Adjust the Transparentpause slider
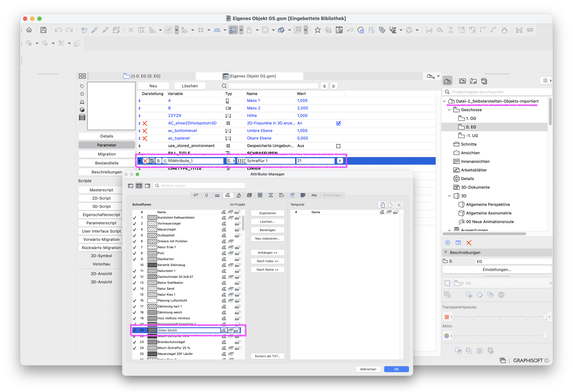Viewport: 573px width, 392px height. pyautogui.click(x=544, y=317)
